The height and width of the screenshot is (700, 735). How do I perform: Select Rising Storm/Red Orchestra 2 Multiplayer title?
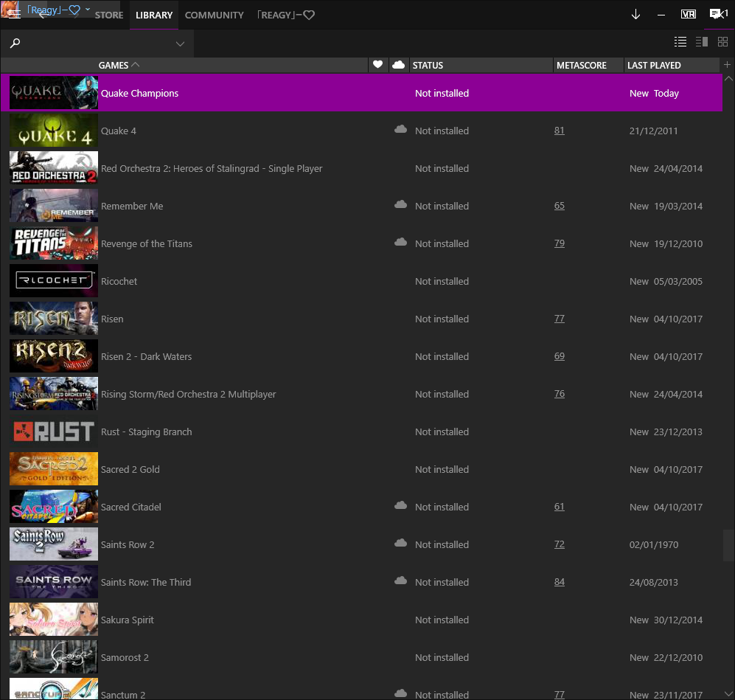click(x=189, y=395)
